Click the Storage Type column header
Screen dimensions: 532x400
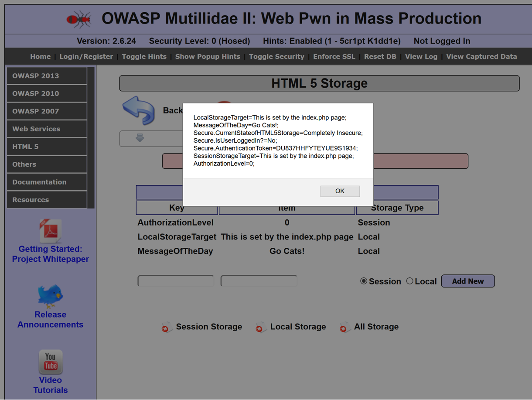tap(397, 208)
